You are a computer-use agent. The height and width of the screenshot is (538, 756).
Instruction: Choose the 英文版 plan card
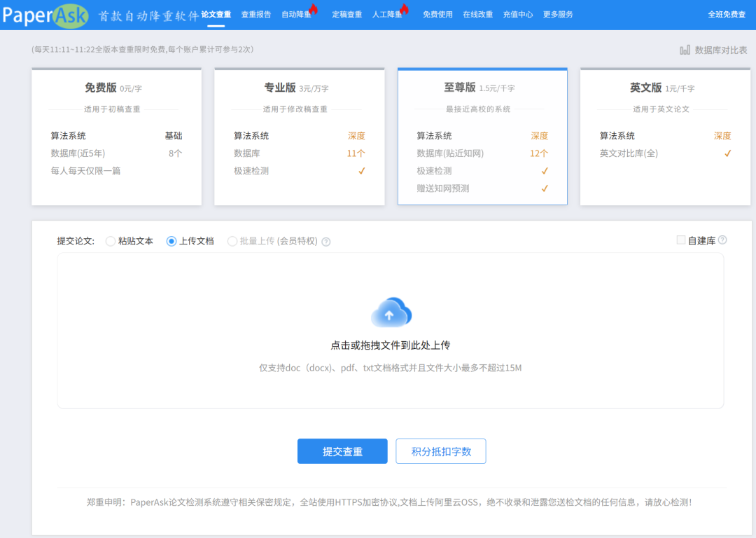coord(665,137)
